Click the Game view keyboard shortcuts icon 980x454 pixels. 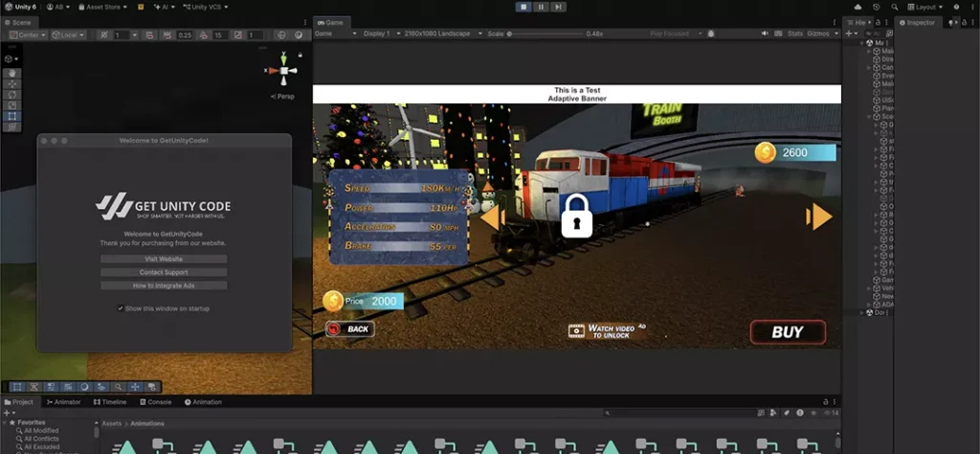[x=778, y=34]
